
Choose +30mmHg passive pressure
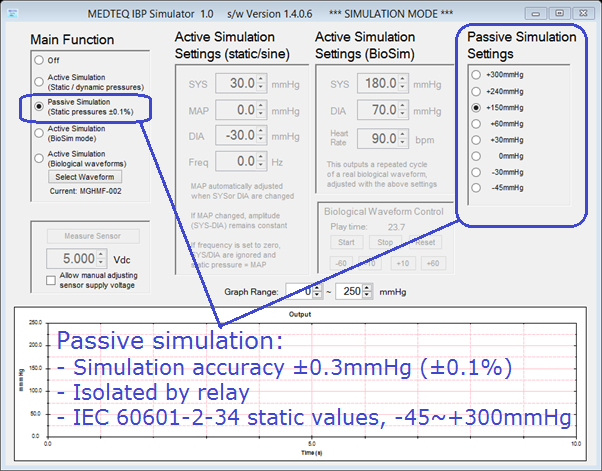pyautogui.click(x=476, y=140)
